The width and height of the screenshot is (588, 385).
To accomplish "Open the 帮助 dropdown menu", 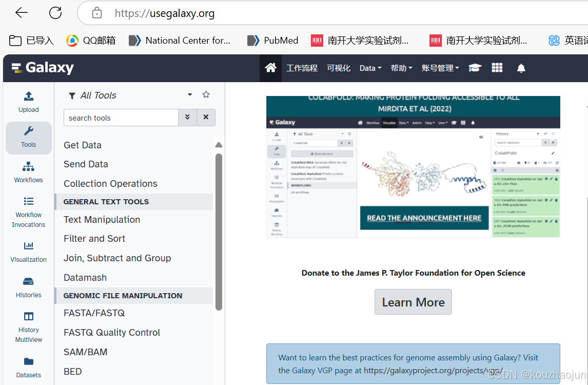I will (x=401, y=68).
